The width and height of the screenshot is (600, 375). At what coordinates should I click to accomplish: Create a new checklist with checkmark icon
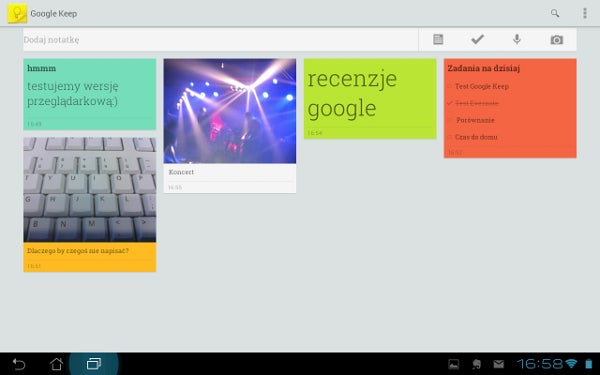pyautogui.click(x=478, y=39)
